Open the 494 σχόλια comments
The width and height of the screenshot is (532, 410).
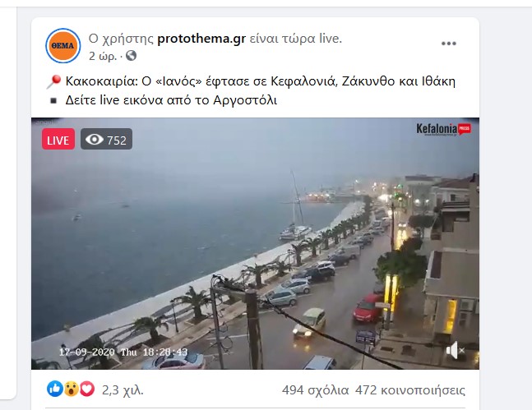[315, 390]
